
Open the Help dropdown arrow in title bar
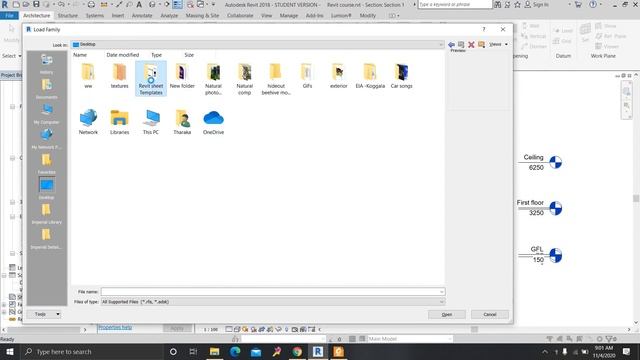(600, 4)
